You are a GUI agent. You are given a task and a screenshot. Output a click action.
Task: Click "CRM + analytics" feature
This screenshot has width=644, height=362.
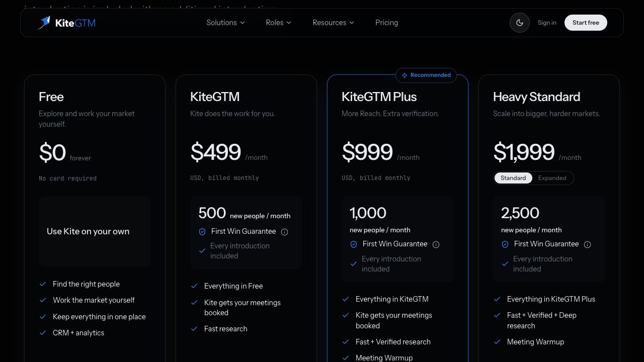pos(78,333)
